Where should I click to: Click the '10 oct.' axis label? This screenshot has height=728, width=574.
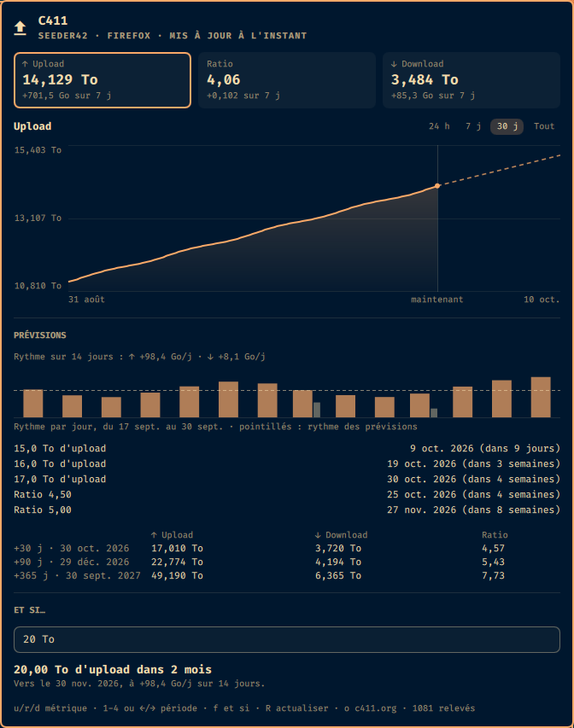click(542, 300)
